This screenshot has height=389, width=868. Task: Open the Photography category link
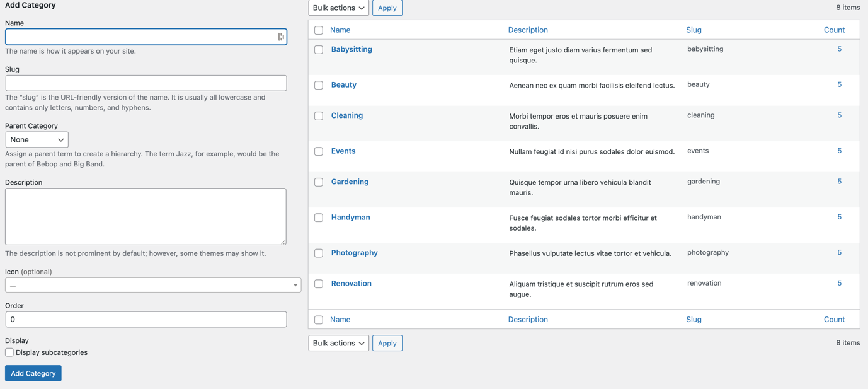[x=354, y=253]
